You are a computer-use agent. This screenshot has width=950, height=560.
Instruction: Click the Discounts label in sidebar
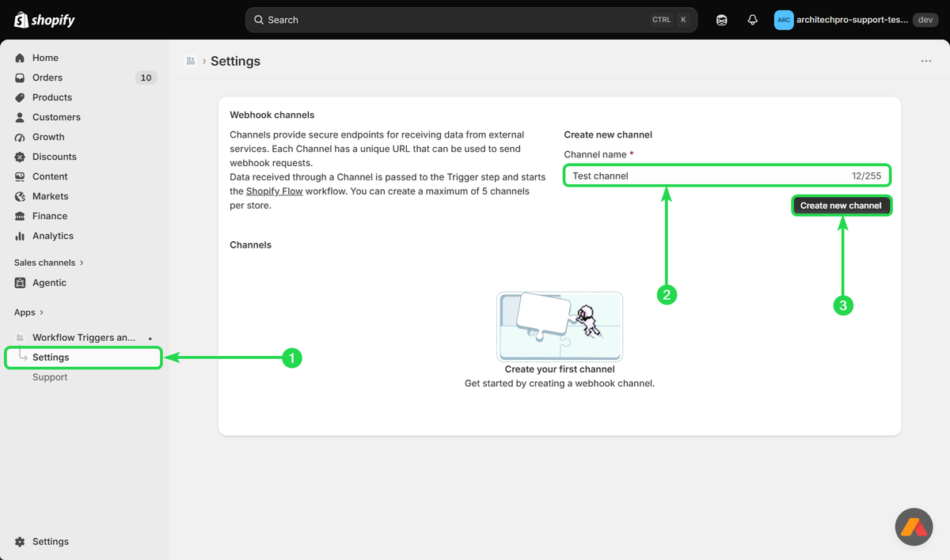pyautogui.click(x=55, y=157)
